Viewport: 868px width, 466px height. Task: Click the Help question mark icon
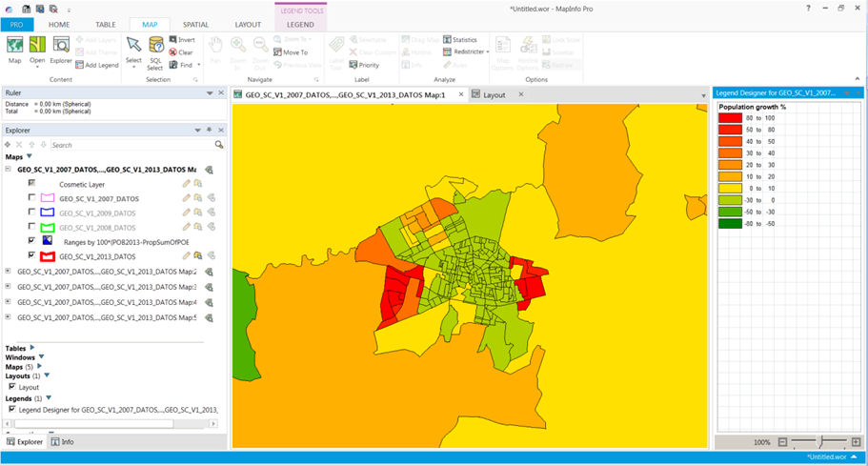click(808, 9)
